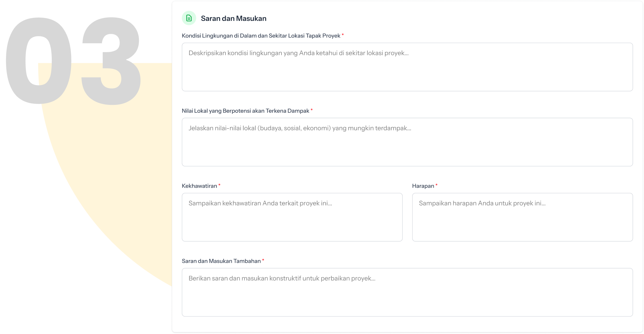Viewport: 644px width, 334px height.
Task: Focus the Nilai Lokal terdampak text area
Action: pyautogui.click(x=407, y=142)
